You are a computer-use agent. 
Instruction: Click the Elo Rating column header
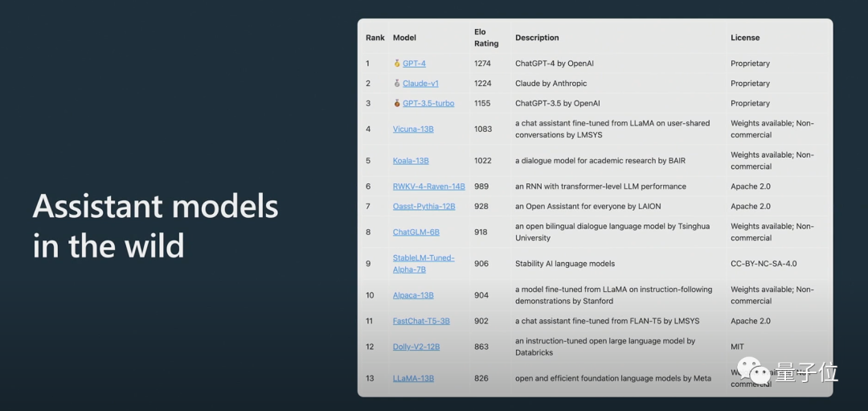[486, 38]
